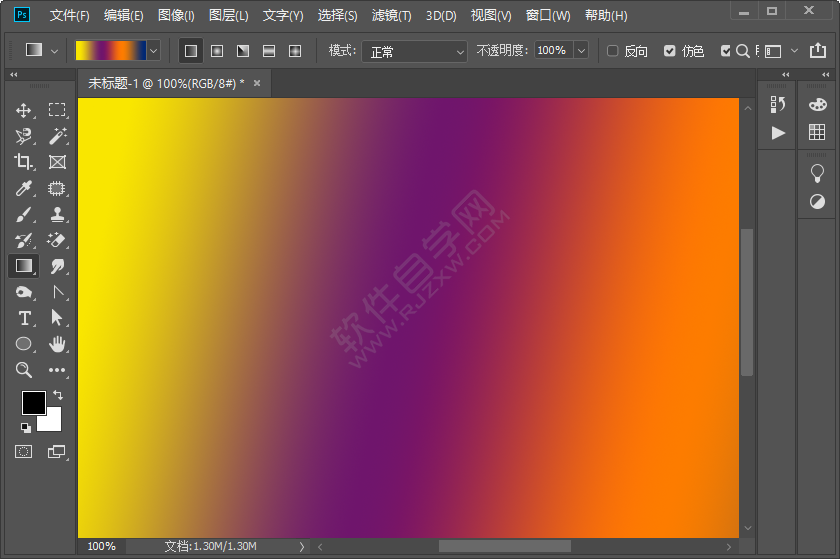Choose Angle Gradient style
This screenshot has height=559, width=840.
coord(243,51)
